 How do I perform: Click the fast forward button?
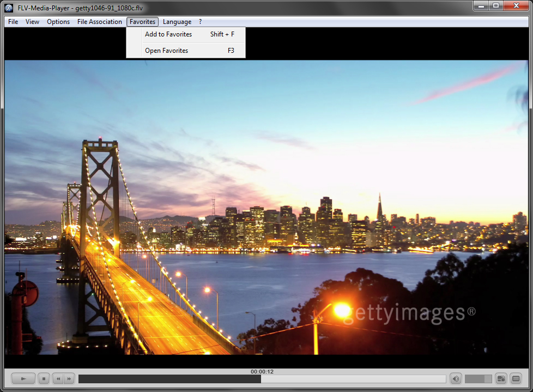pos(69,378)
